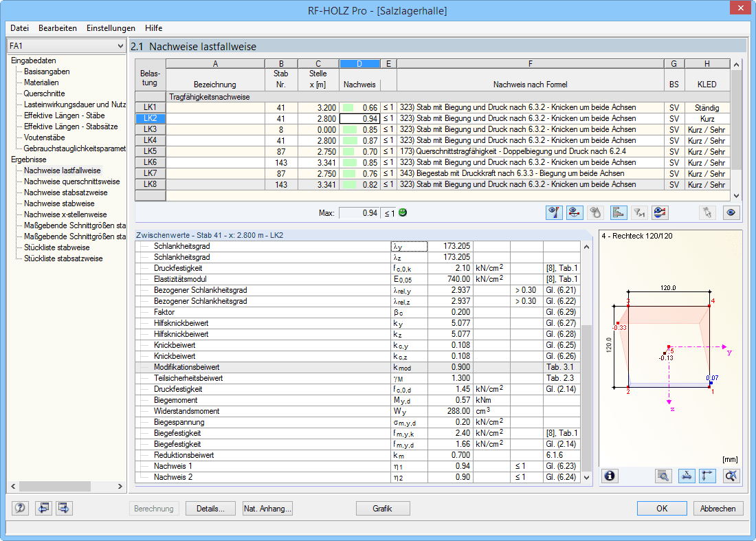Open the Hilfe menu
The width and height of the screenshot is (756, 541).
coord(153,28)
